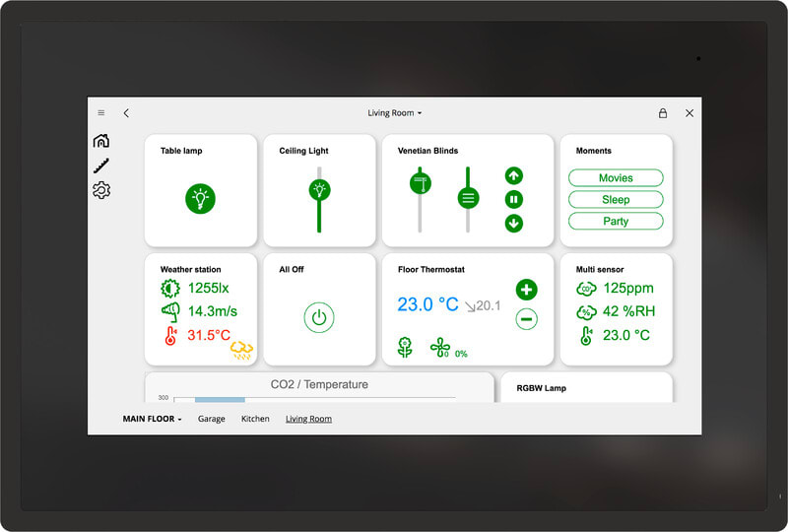788x532 pixels.
Task: Toggle the All Off power button
Action: click(x=318, y=317)
